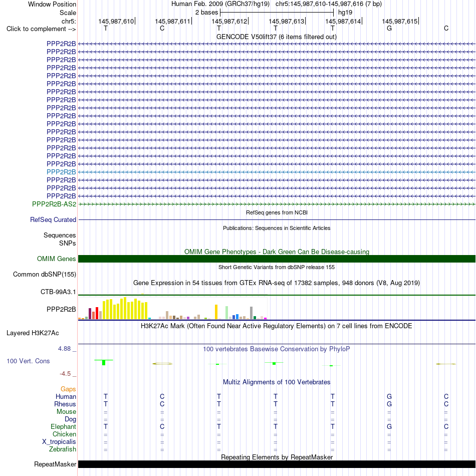Open the GTEx Gene Expression track title
Viewport: 476px width, 476px height.
pyautogui.click(x=277, y=283)
